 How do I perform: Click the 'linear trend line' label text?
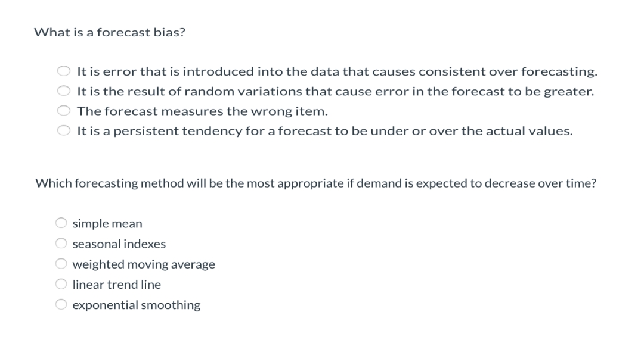coord(116,284)
